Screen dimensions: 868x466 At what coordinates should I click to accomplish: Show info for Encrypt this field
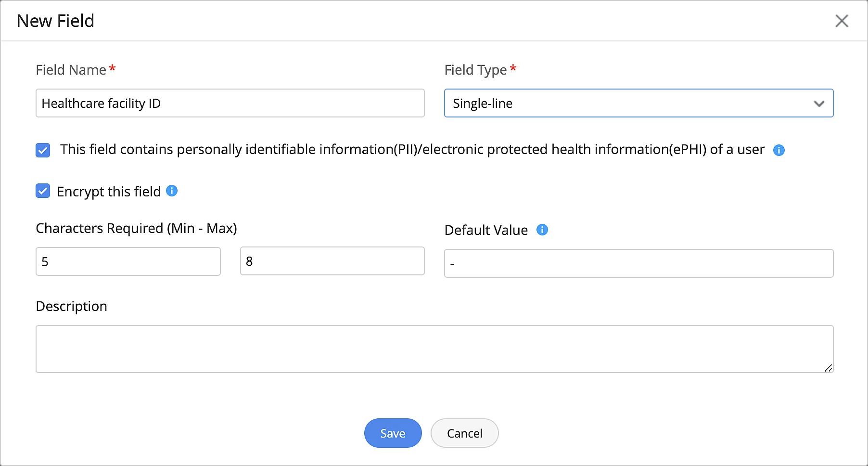tap(172, 191)
